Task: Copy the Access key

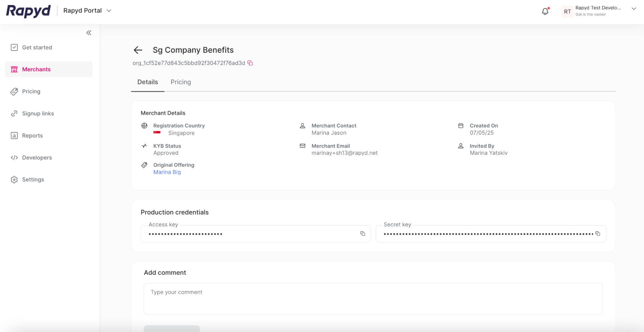Action: click(x=363, y=234)
